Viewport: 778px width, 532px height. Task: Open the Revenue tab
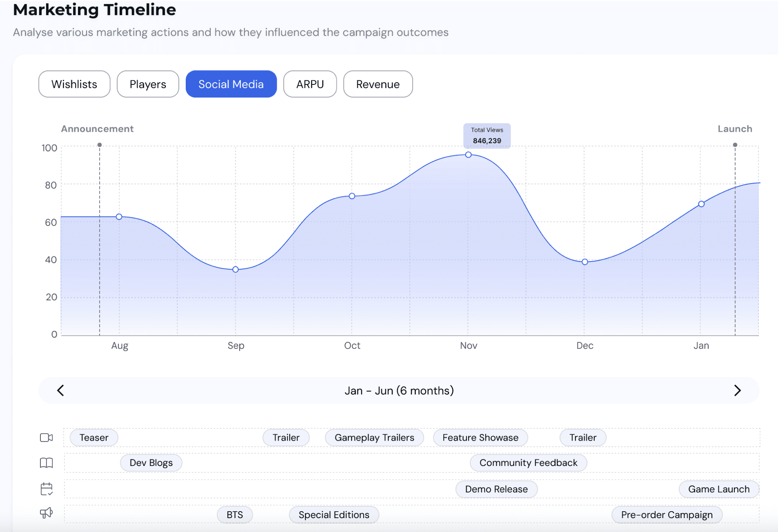[x=378, y=84]
